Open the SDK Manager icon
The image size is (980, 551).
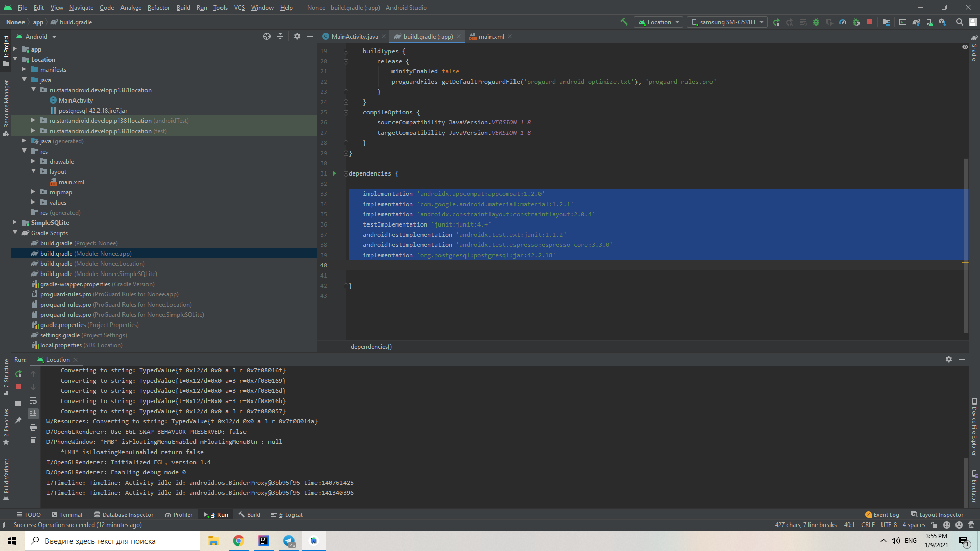[943, 22]
